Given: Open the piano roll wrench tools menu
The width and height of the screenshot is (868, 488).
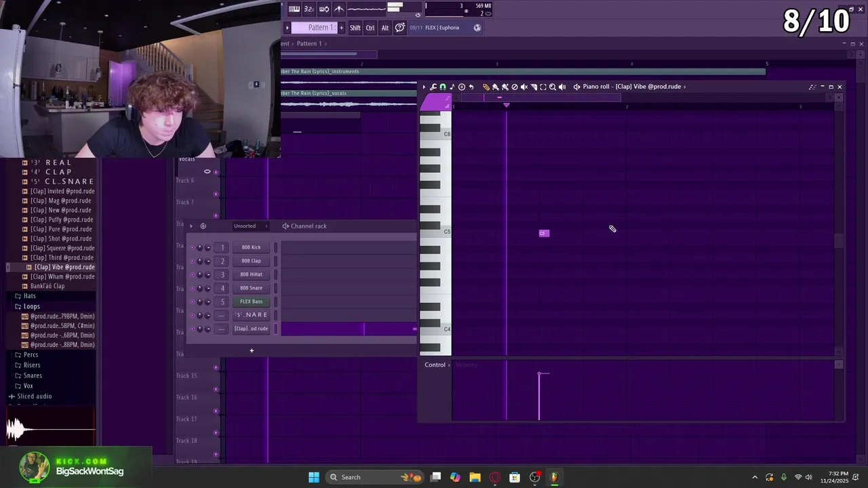Looking at the screenshot, I should [x=433, y=87].
